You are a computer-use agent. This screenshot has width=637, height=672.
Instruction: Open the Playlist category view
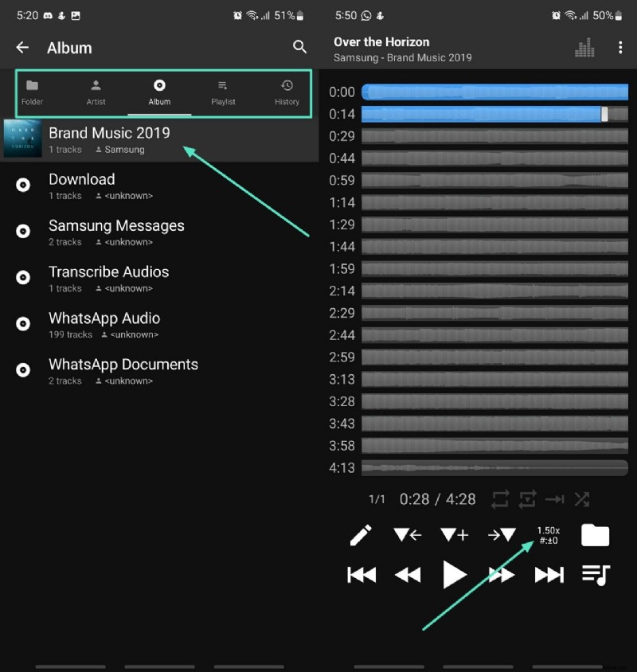tap(223, 93)
